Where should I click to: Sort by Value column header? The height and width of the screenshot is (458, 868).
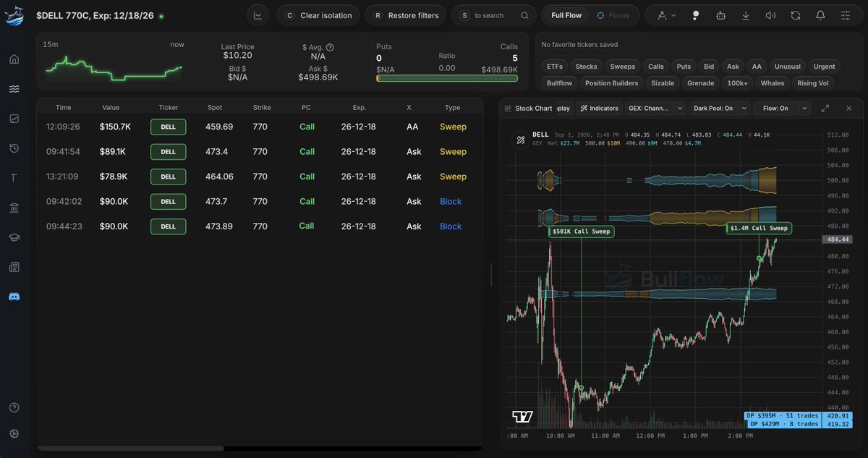click(x=111, y=107)
